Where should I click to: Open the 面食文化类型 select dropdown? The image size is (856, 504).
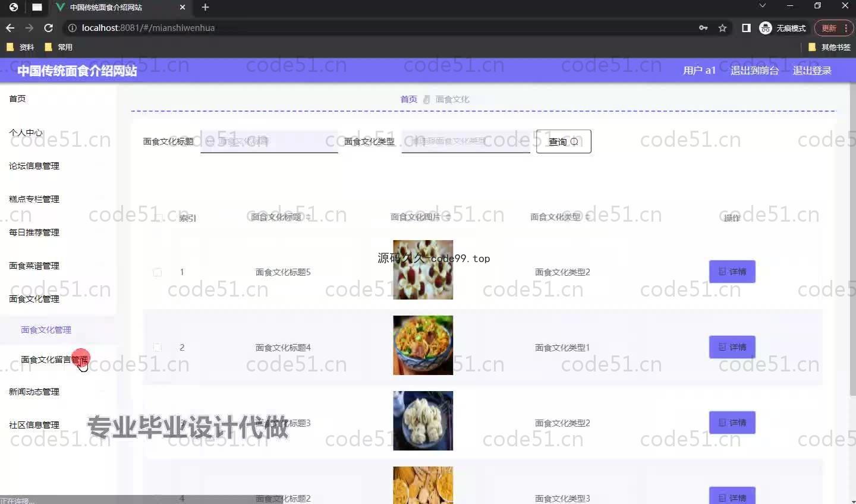[x=465, y=141]
